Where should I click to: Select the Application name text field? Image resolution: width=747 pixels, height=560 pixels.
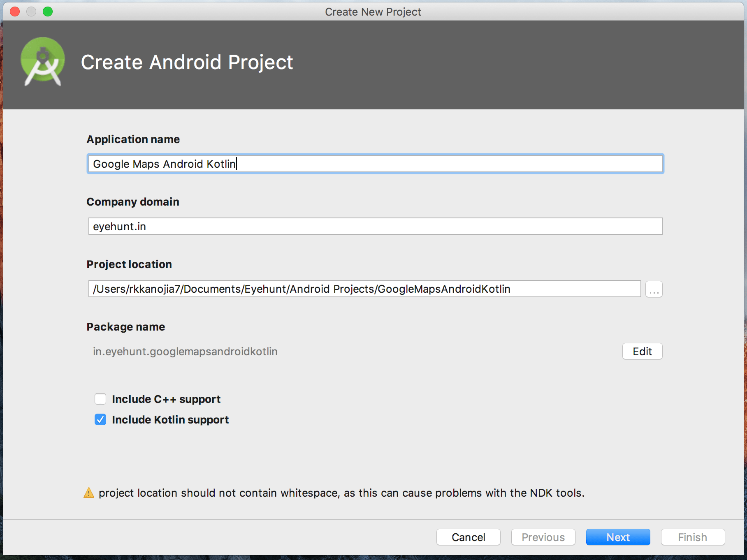click(x=374, y=164)
